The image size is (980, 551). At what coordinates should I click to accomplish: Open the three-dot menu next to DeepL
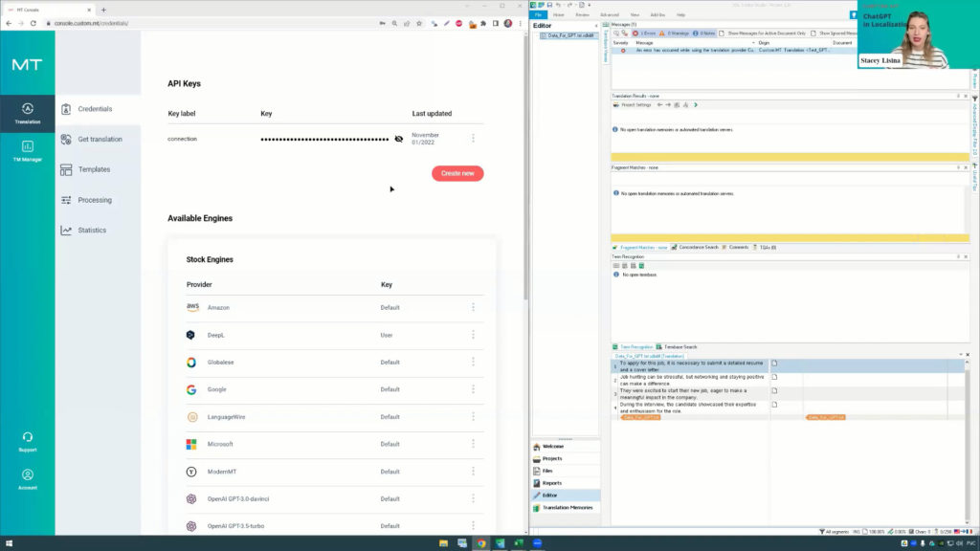point(473,335)
